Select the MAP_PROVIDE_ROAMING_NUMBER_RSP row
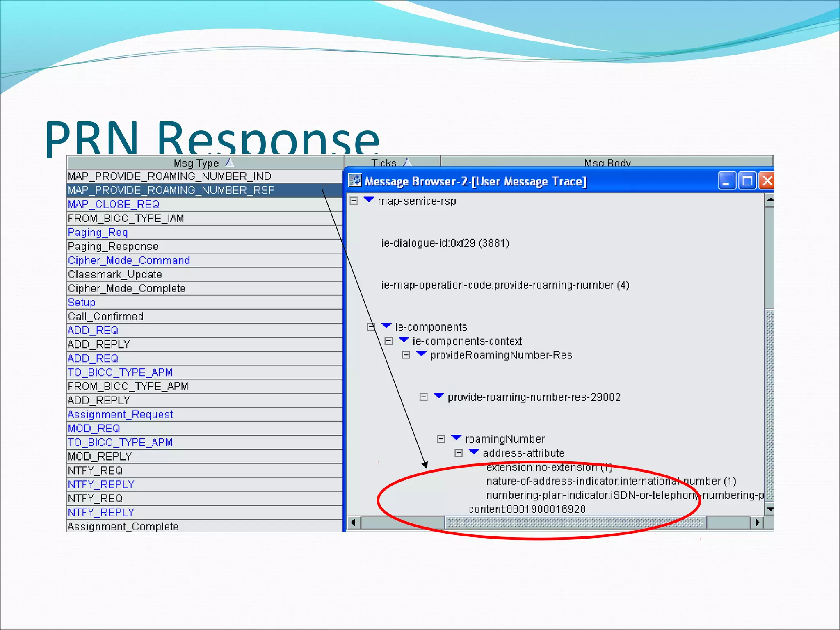This screenshot has width=840, height=630. [x=205, y=190]
